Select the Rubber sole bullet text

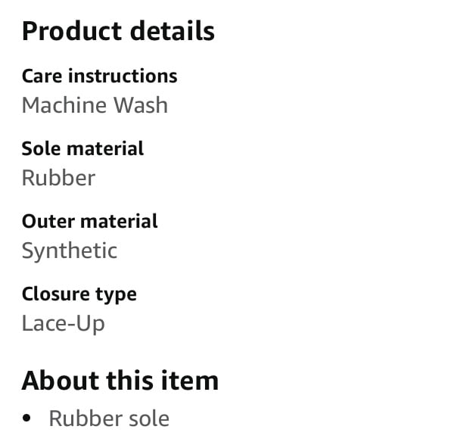pyautogui.click(x=109, y=418)
